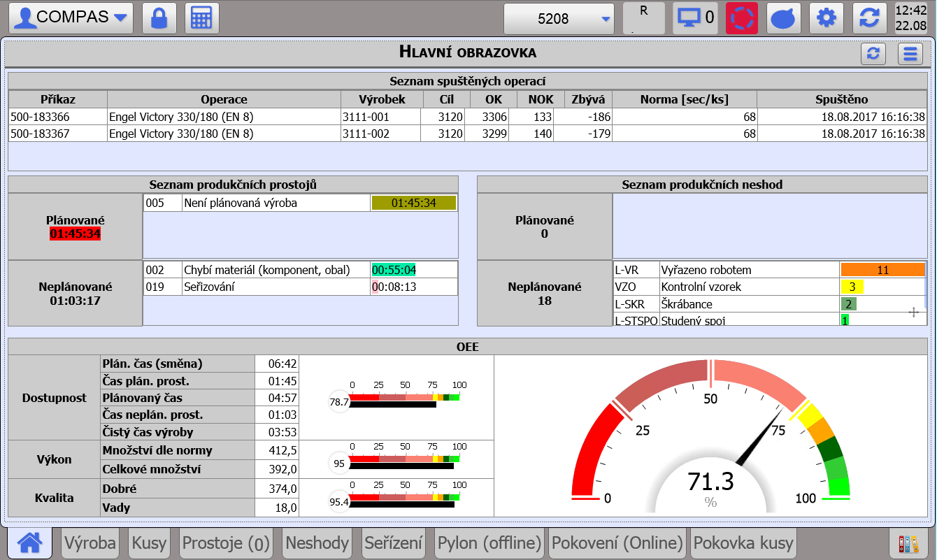Screen dimensions: 937x560
Task: Click the green 00:55:04 duration bar
Action: 394,270
